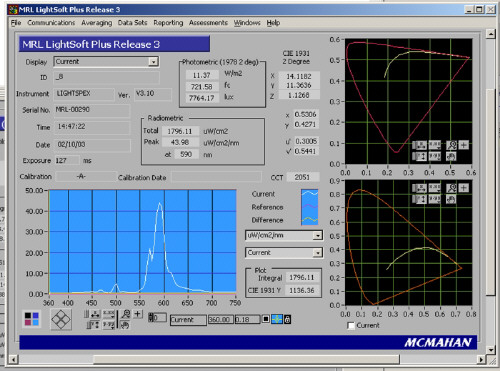Screen dimensions: 500x371
Task: Click the Current plot legend line sample
Action: coord(310,194)
